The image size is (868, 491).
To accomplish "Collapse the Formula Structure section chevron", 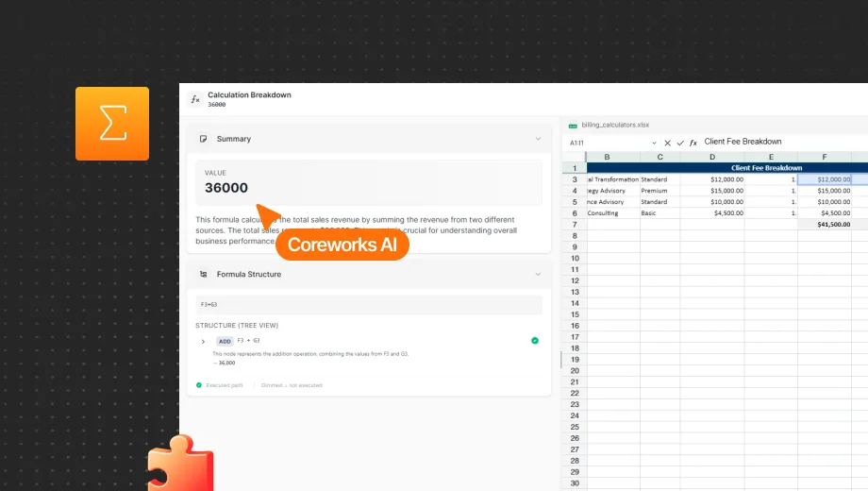I will [x=538, y=275].
